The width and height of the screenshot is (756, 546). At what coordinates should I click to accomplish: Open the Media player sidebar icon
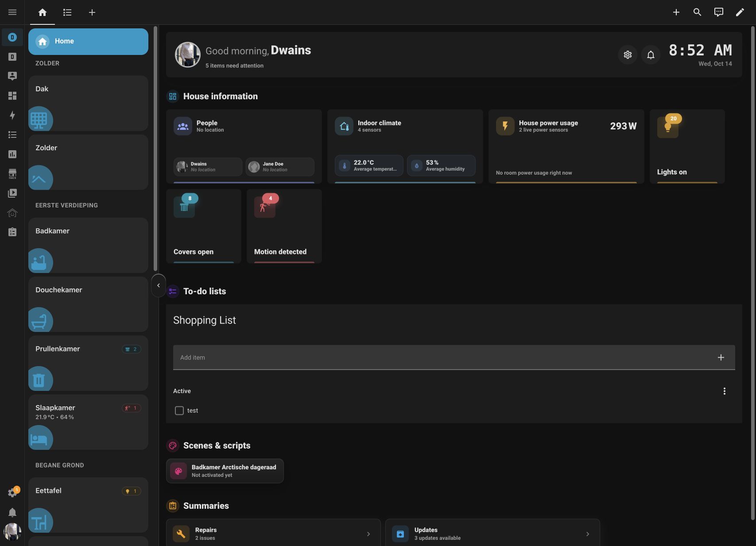[x=12, y=193]
